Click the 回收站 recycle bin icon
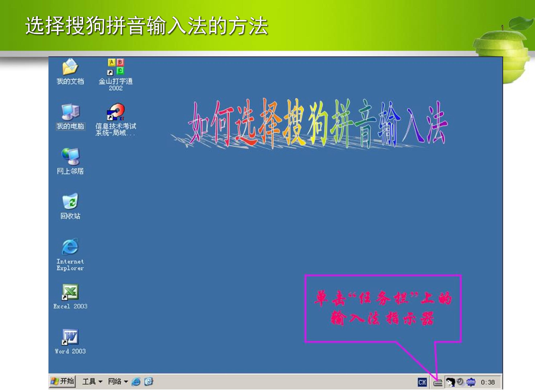The width and height of the screenshot is (535, 392). pos(70,201)
